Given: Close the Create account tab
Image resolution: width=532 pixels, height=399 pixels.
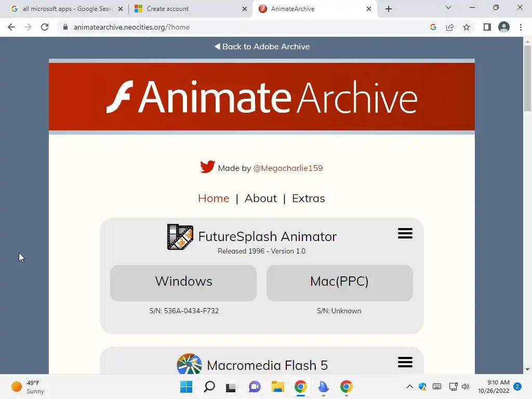Looking at the screenshot, I should click(245, 9).
